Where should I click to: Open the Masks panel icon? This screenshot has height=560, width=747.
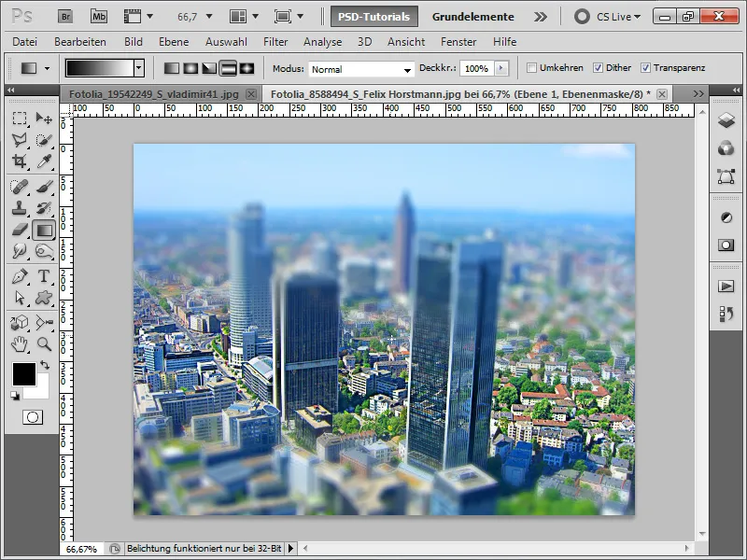tap(726, 245)
